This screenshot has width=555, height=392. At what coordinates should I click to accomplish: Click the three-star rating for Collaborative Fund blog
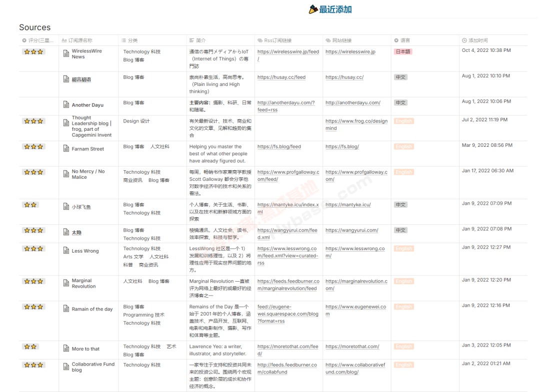[x=33, y=365]
